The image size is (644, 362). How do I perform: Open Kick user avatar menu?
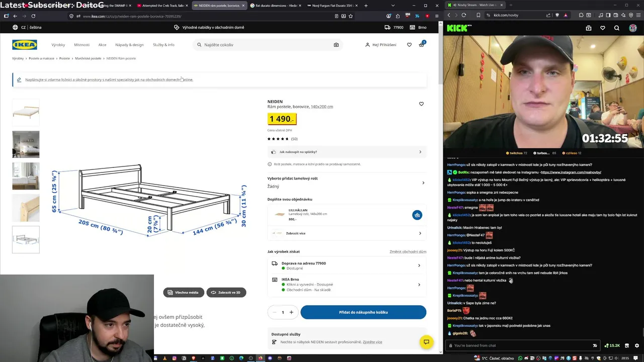coord(633,28)
